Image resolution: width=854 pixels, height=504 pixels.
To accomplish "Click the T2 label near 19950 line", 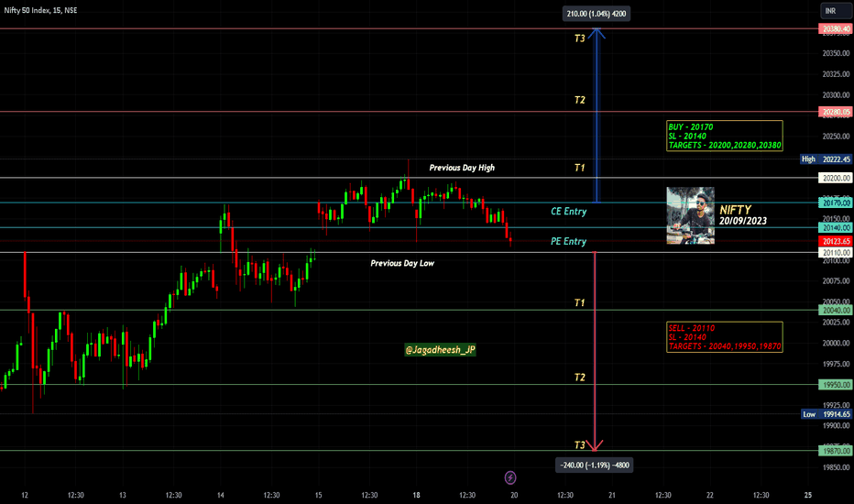I will pos(579,378).
